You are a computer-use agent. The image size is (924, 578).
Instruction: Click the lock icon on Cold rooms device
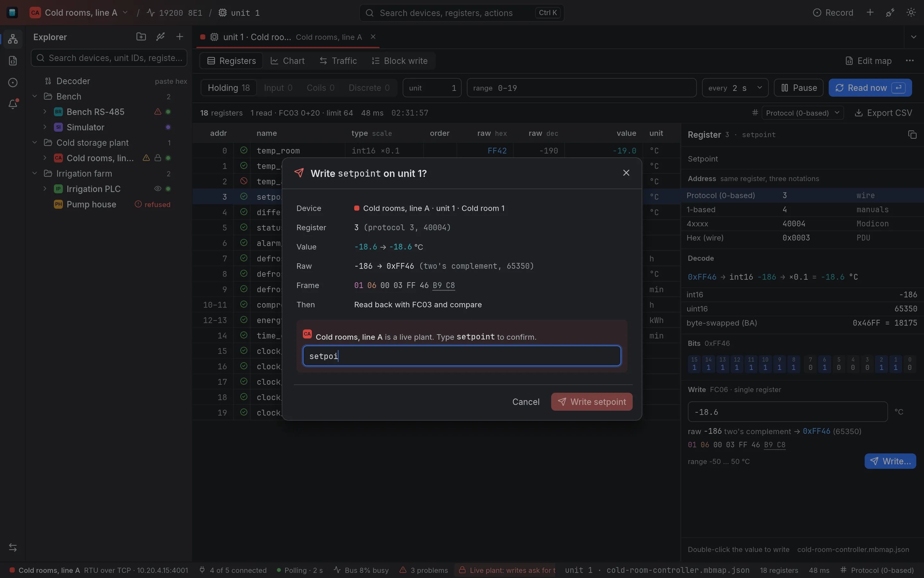tap(158, 158)
